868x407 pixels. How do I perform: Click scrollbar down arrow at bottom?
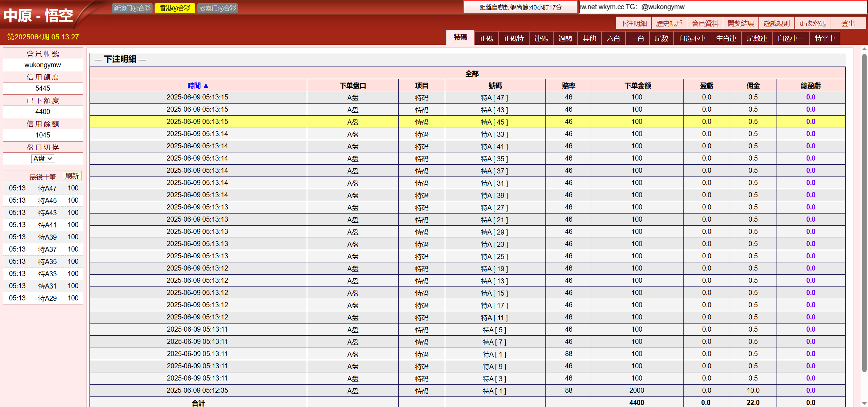pos(864,403)
